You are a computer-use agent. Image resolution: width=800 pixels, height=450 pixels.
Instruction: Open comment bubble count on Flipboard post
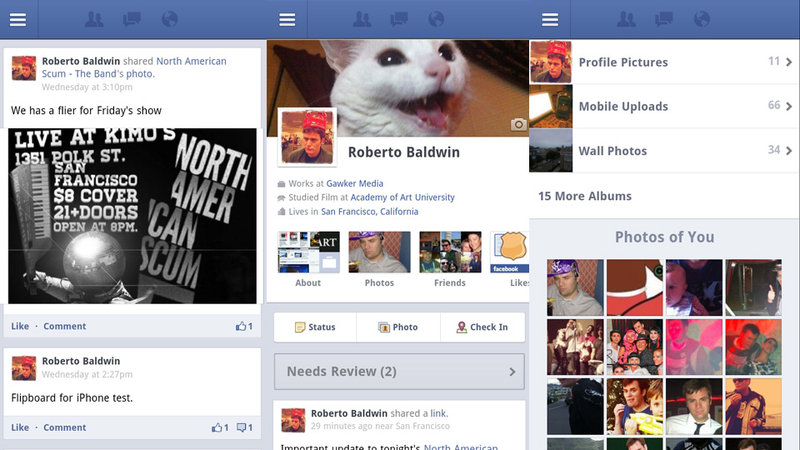coord(244,428)
